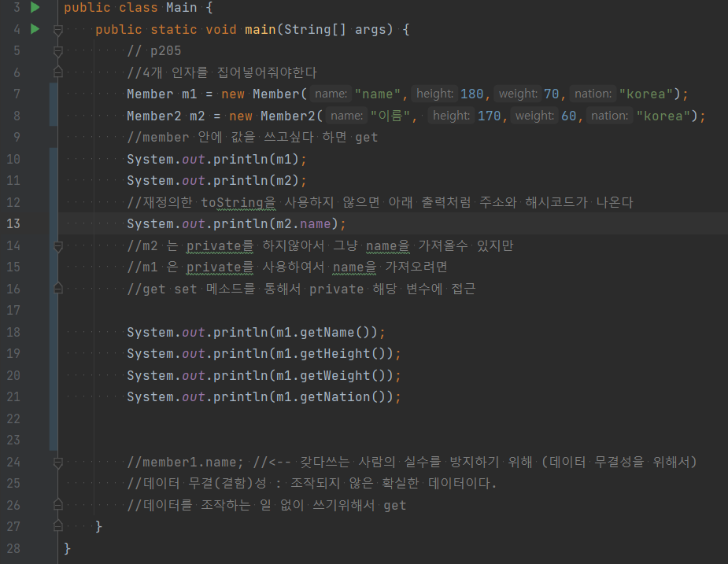The width and height of the screenshot is (728, 564).
Task: Click fold end marker at line 16
Action: point(58,288)
